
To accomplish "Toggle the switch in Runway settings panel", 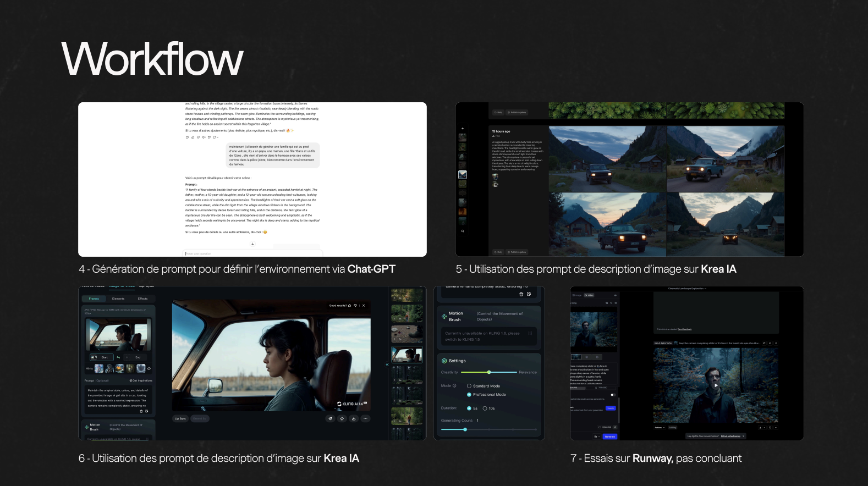I will tap(613, 395).
